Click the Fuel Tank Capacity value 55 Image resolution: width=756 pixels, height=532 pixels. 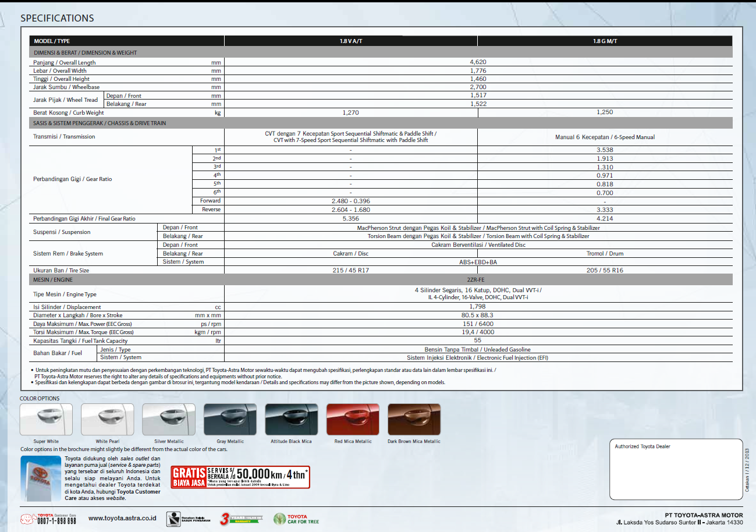click(478, 341)
